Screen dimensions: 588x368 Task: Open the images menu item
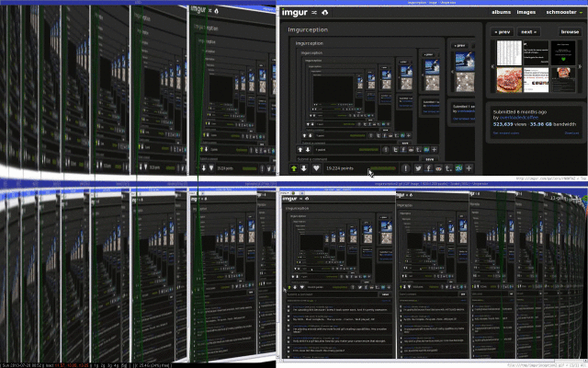(526, 12)
